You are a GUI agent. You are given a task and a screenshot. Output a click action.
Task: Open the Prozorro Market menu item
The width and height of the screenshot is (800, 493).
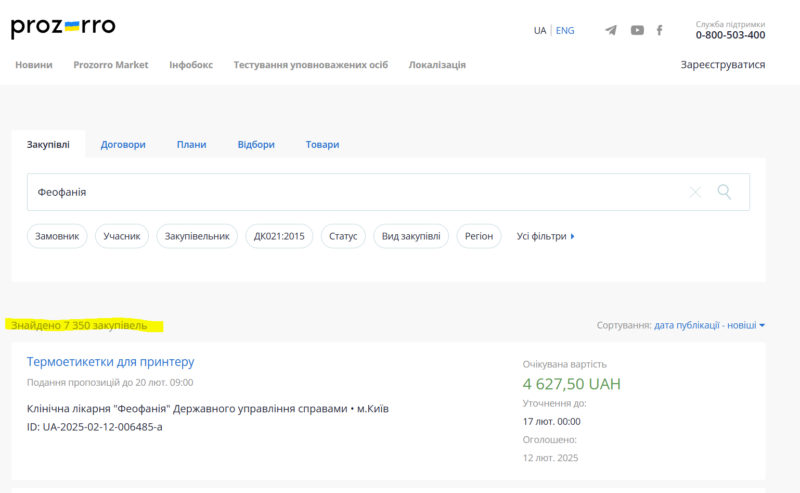[x=111, y=65]
